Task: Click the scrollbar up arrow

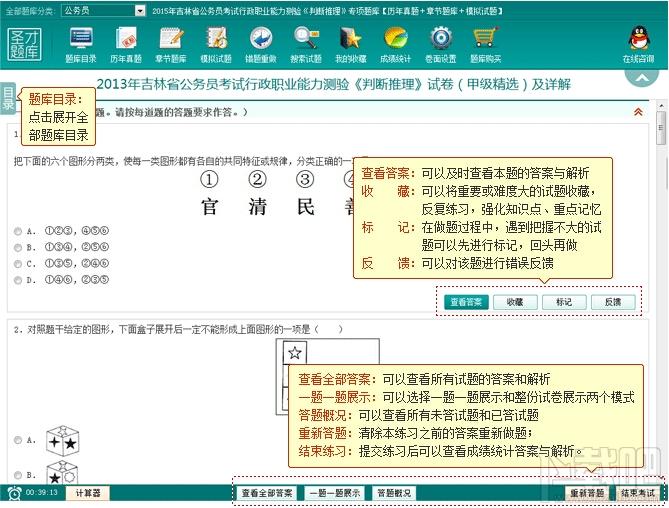Action: 661,105
